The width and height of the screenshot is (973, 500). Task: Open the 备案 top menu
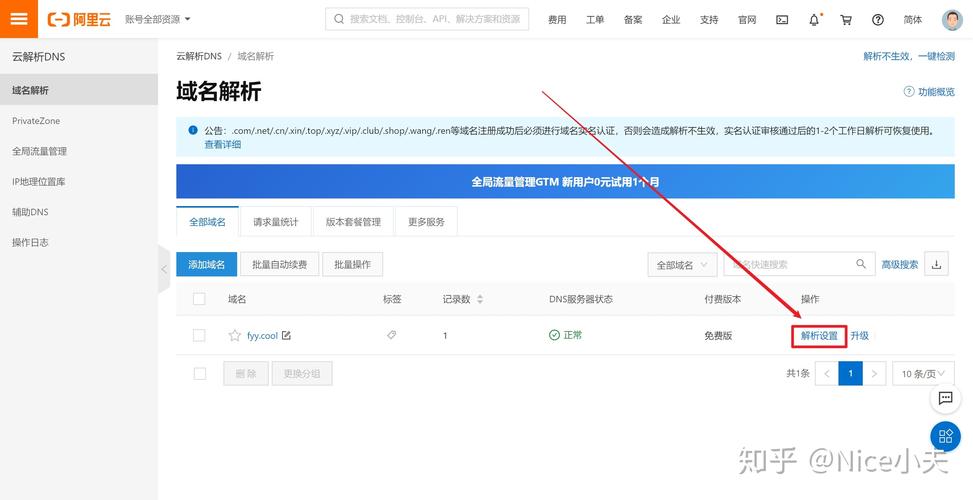coord(633,19)
